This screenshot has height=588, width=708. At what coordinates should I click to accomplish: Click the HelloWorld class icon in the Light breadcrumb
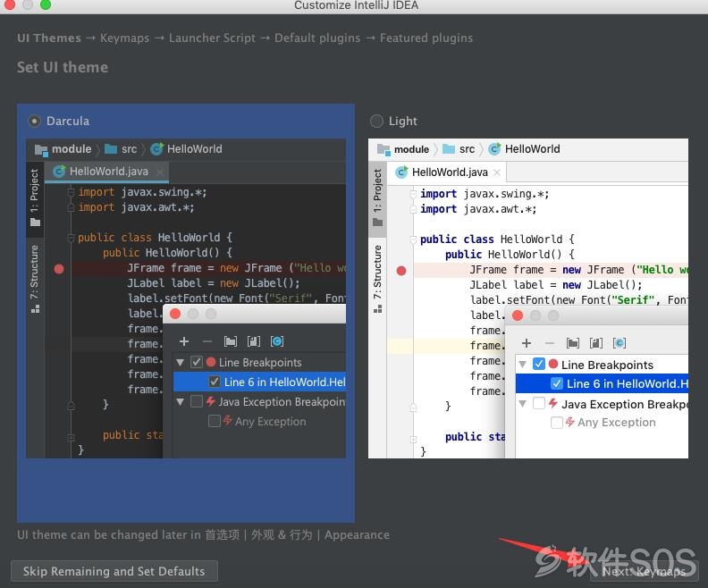coord(495,149)
